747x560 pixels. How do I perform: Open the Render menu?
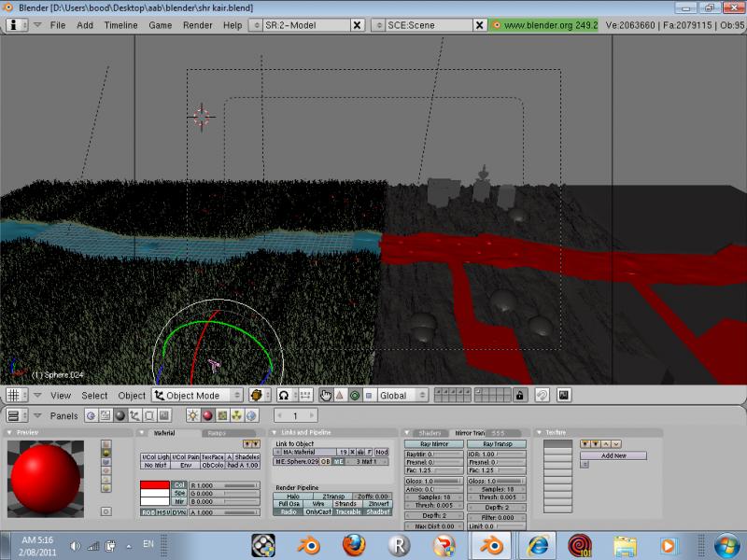click(x=197, y=25)
